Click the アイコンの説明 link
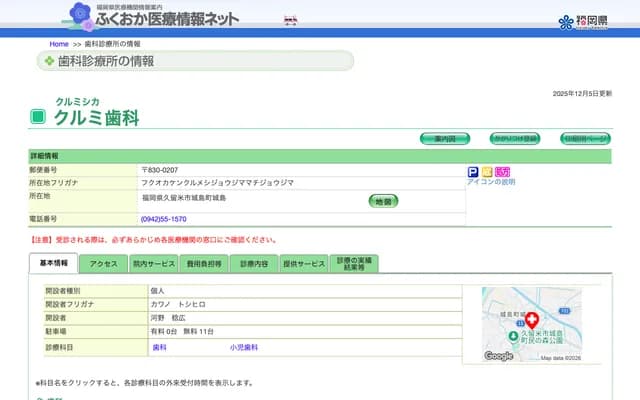The height and width of the screenshot is (400, 640). [491, 183]
